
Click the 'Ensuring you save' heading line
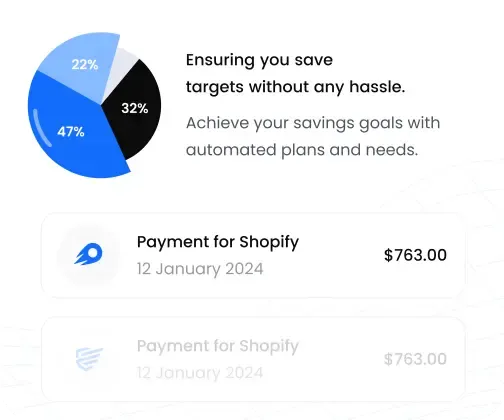pyautogui.click(x=259, y=61)
